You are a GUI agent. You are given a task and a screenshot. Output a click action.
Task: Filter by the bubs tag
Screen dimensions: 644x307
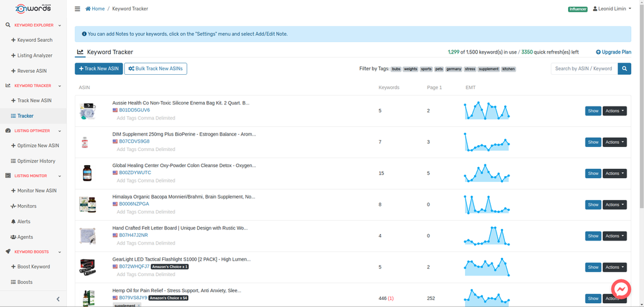(396, 69)
